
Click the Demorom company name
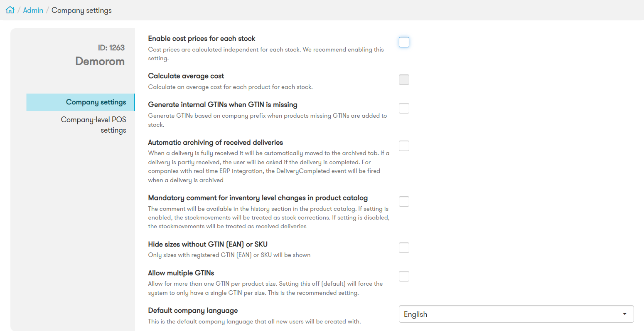100,61
